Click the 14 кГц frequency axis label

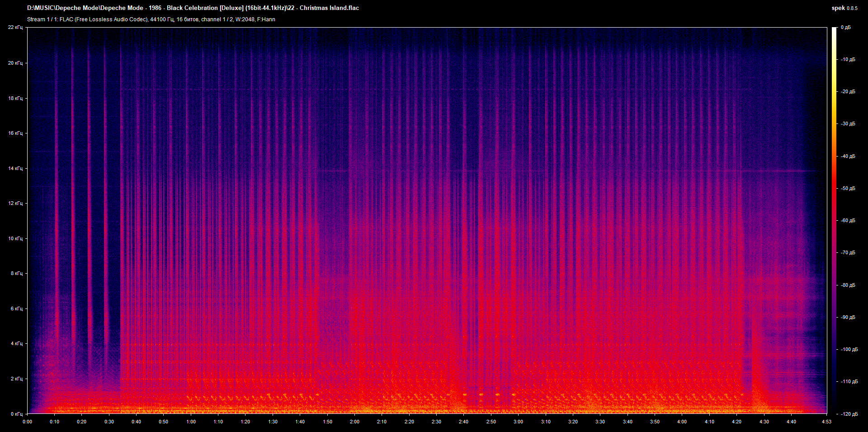pos(15,168)
